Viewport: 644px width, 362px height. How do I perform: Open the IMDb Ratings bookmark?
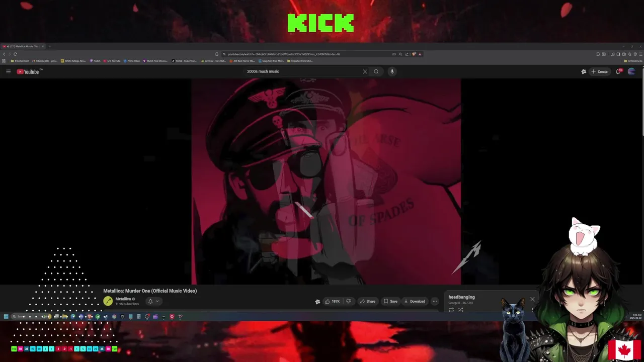(x=73, y=61)
